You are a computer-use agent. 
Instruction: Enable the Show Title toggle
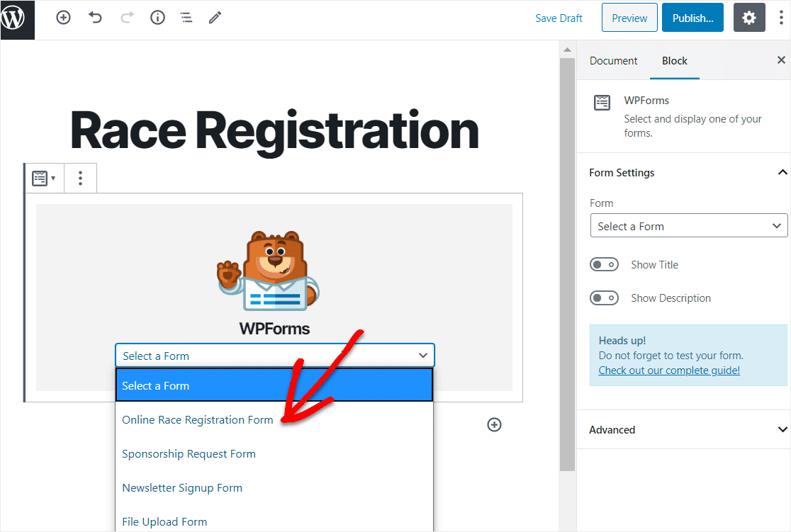click(x=604, y=265)
